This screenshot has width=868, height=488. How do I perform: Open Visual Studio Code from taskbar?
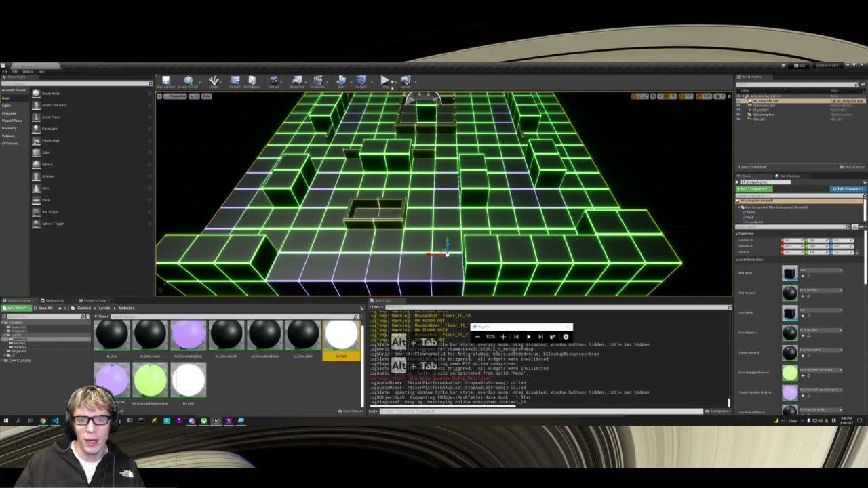click(56, 421)
